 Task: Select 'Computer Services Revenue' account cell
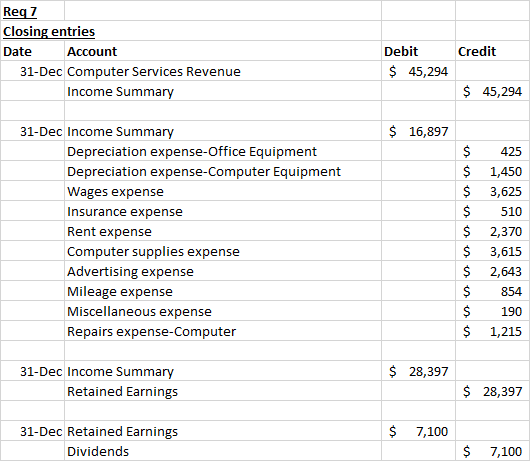coord(223,71)
